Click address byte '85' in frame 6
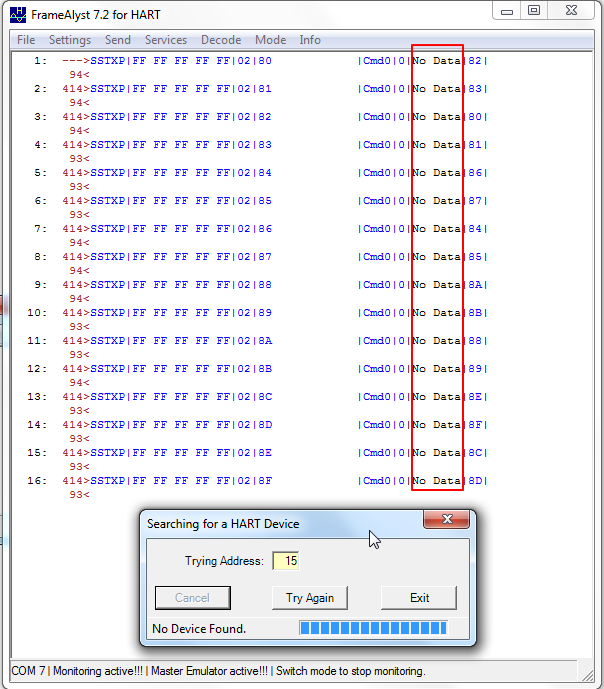The width and height of the screenshot is (604, 689). (x=265, y=201)
